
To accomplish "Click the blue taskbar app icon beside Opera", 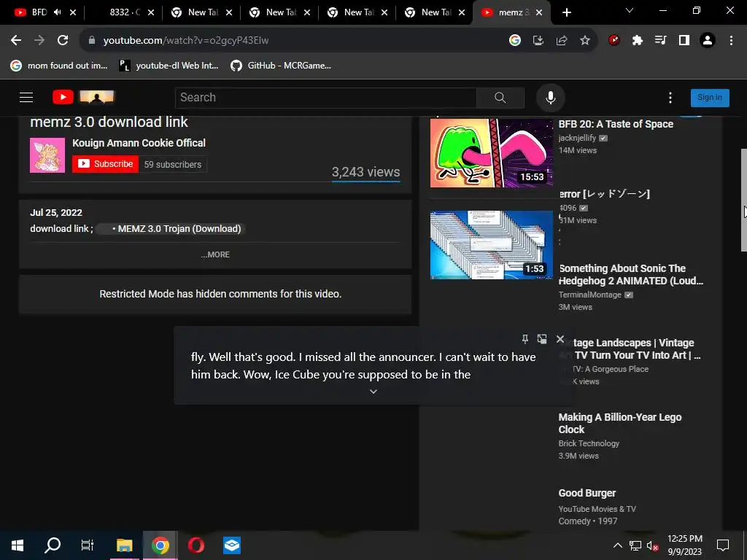I will (x=231, y=545).
